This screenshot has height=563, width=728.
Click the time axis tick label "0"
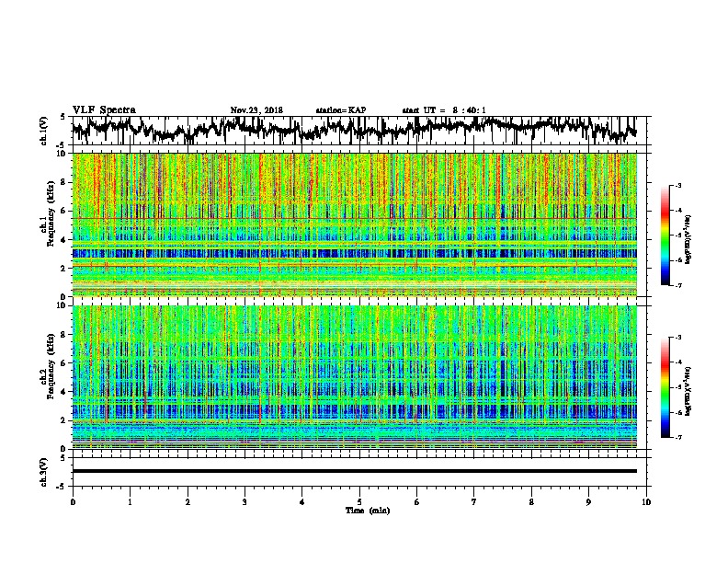click(x=73, y=501)
